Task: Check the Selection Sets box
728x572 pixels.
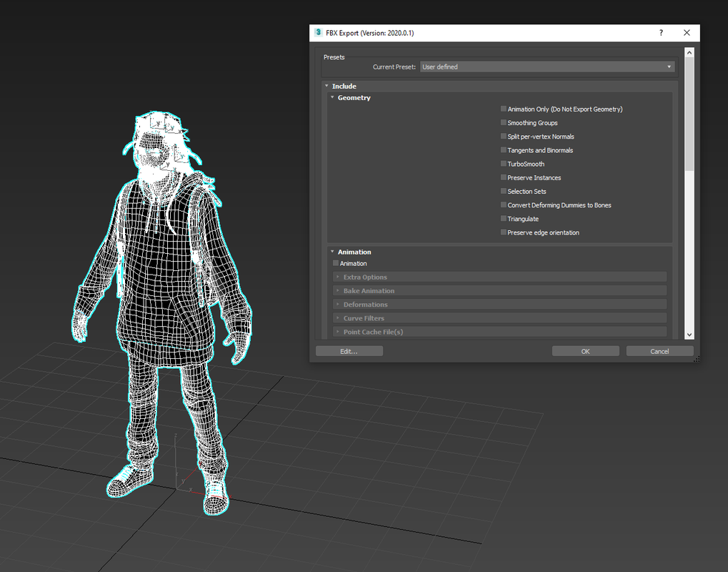Action: pos(503,191)
